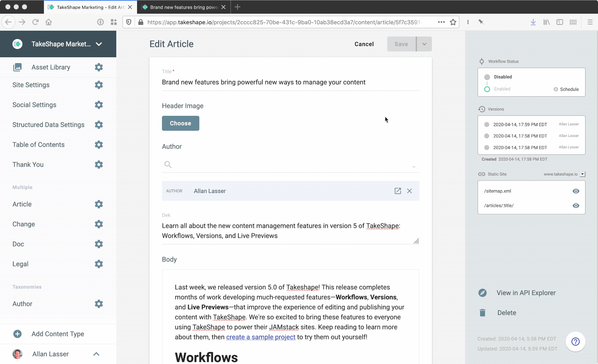
Task: Expand the Save button dropdown arrow
Action: coord(424,44)
